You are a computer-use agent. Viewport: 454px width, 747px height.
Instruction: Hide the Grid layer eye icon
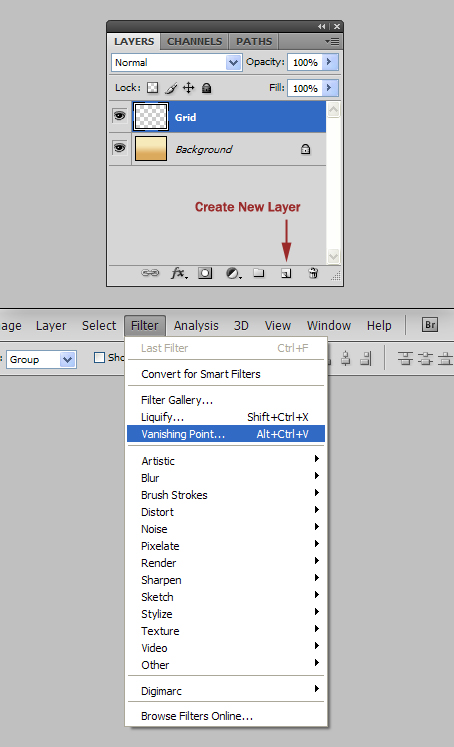[119, 116]
